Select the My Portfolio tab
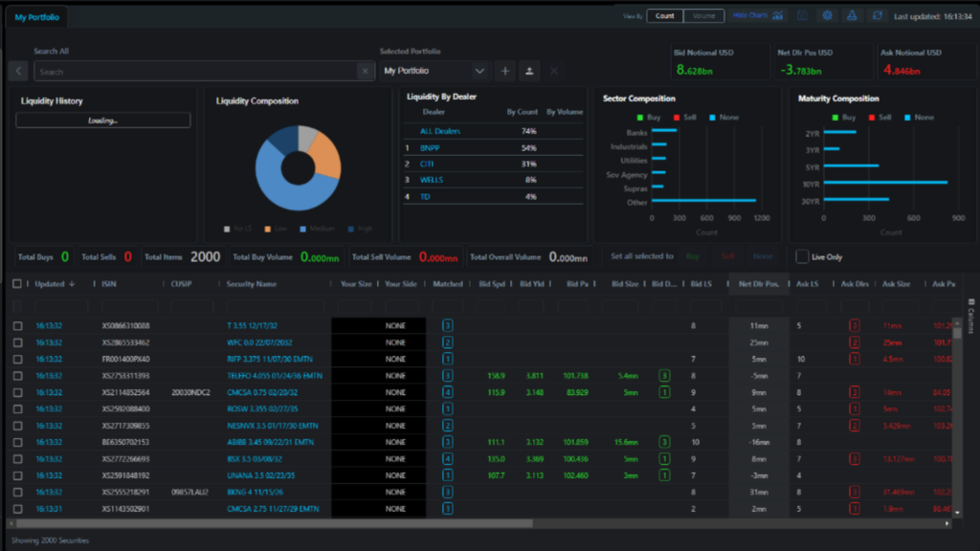The height and width of the screenshot is (551, 980). click(37, 17)
